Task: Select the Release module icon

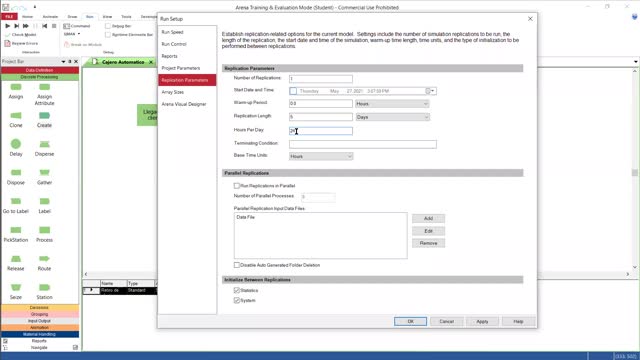Action: 16,259
